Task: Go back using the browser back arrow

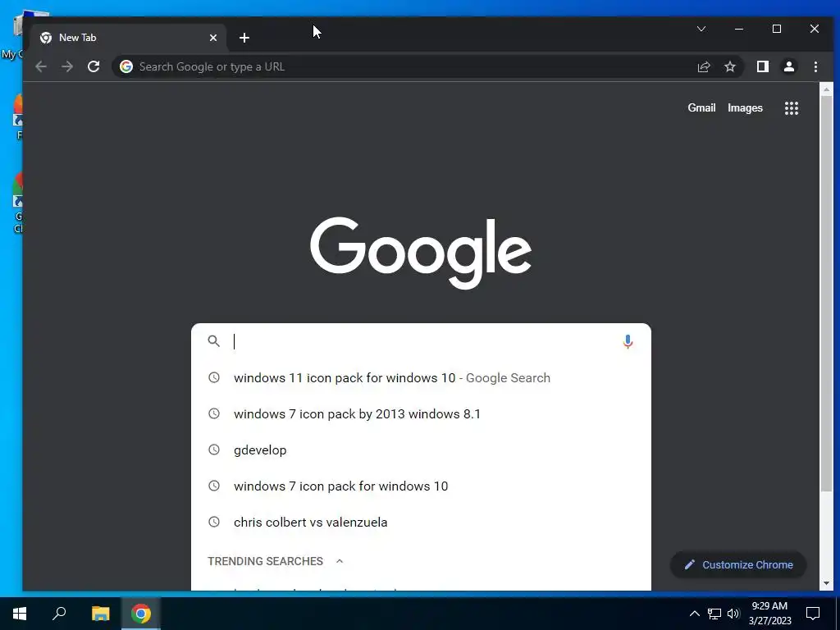Action: [x=41, y=67]
